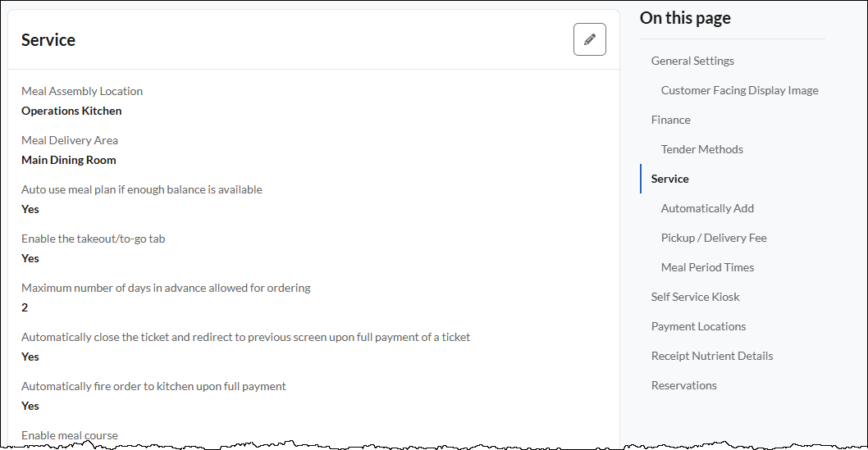Click 'Automatically fire order to kitchen' label

(153, 386)
